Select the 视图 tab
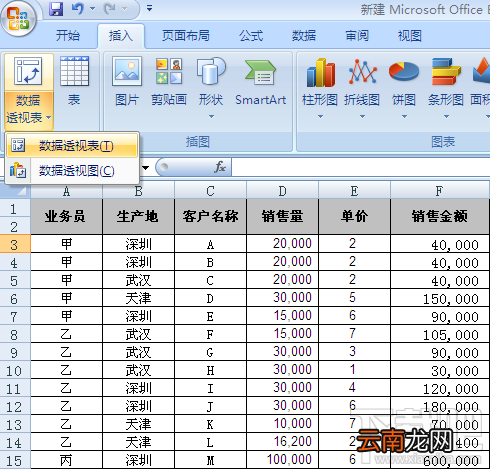Viewport: 490px width, 469px height. click(x=410, y=36)
